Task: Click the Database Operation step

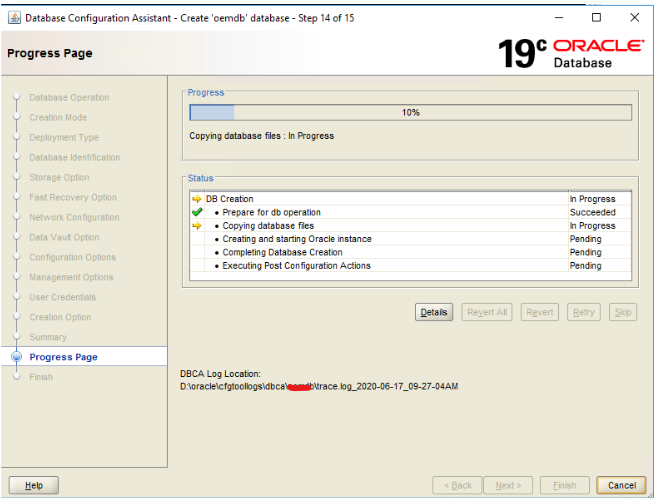Action: [x=69, y=97]
